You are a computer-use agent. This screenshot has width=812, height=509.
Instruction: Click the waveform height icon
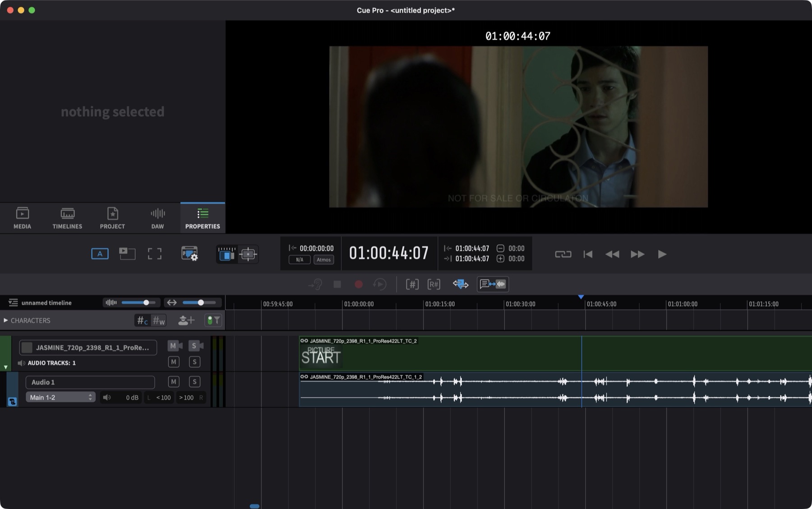coord(111,303)
